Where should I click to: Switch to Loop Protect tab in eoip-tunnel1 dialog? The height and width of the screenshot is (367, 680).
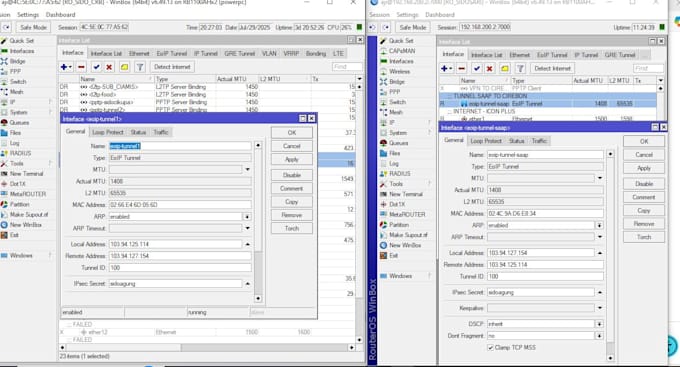(108, 132)
